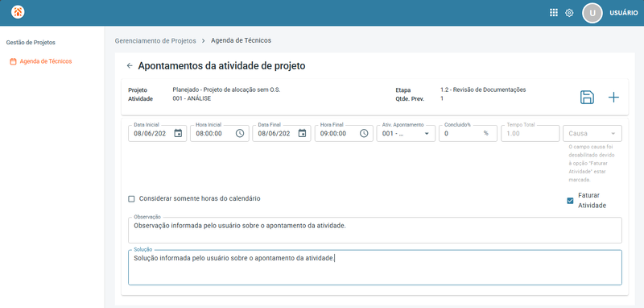This screenshot has height=308, width=644.
Task: Click the 001 - ANÁLISE activity text
Action: 192,98
